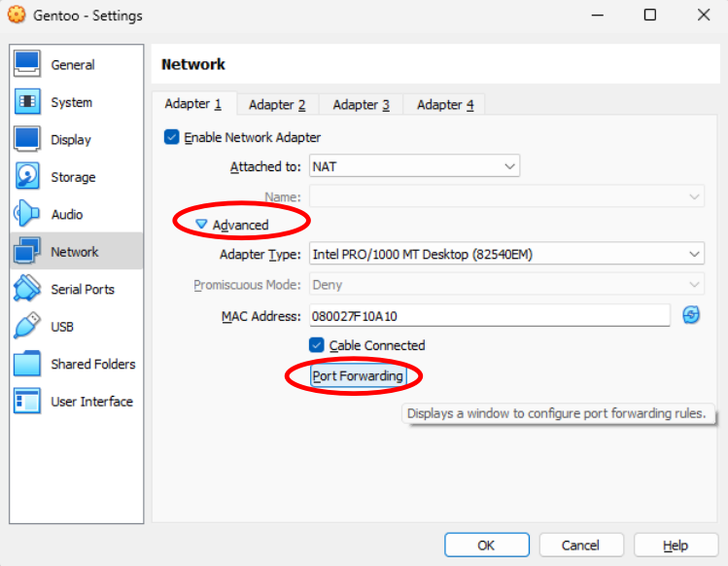Disable the Enable Network Adapter checkbox
Screen dimensions: 728x566
(x=171, y=137)
